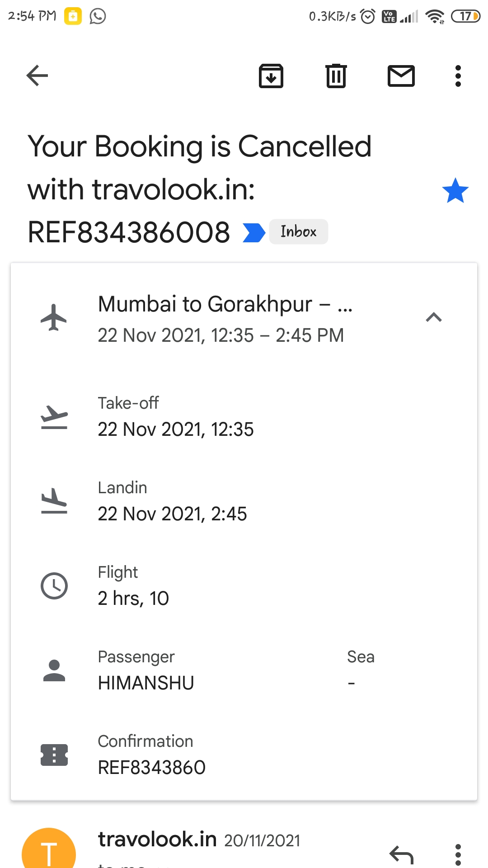Screen dimensions: 488x868
Task: Select the Mumbai to Gorakhpur title
Action: pos(225,304)
